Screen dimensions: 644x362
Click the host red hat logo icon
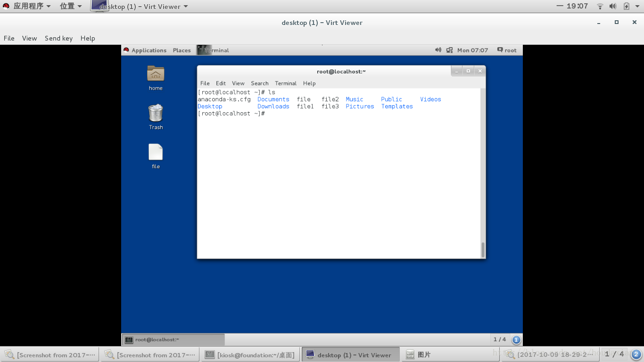tap(6, 6)
